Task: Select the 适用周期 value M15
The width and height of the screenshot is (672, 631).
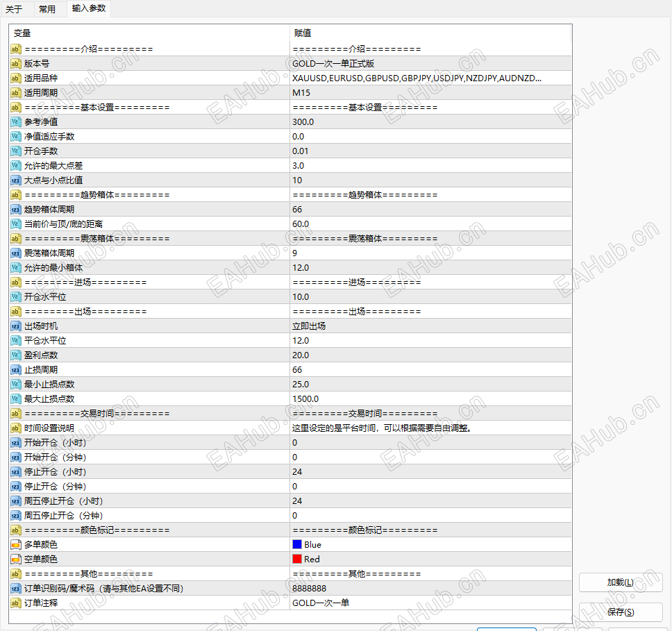Action: point(301,92)
